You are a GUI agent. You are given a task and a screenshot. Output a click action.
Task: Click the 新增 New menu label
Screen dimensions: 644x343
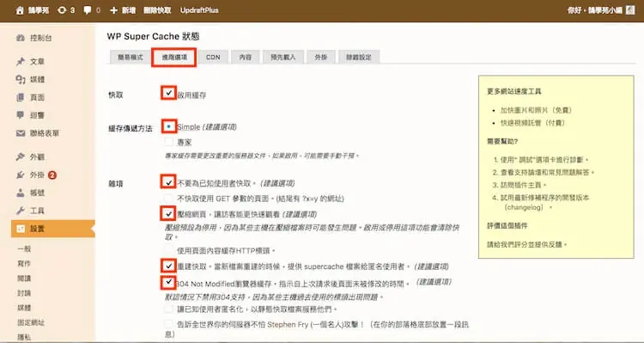pyautogui.click(x=129, y=10)
